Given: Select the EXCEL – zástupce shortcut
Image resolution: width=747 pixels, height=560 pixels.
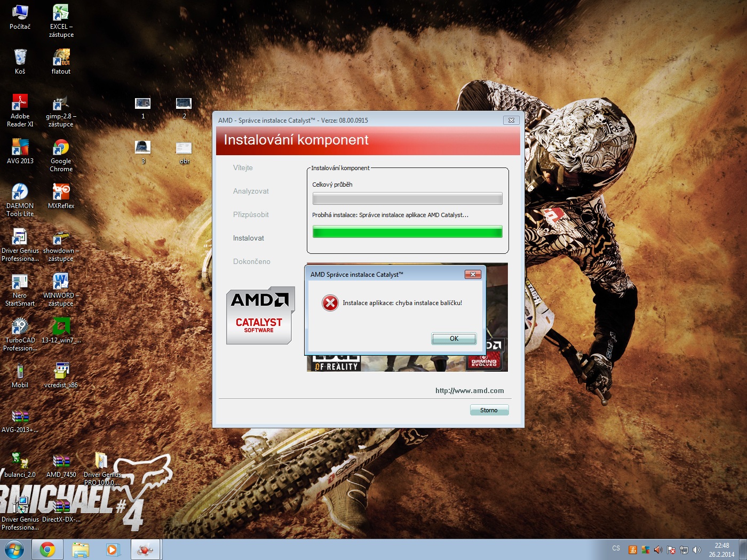Looking at the screenshot, I should coord(61,21).
